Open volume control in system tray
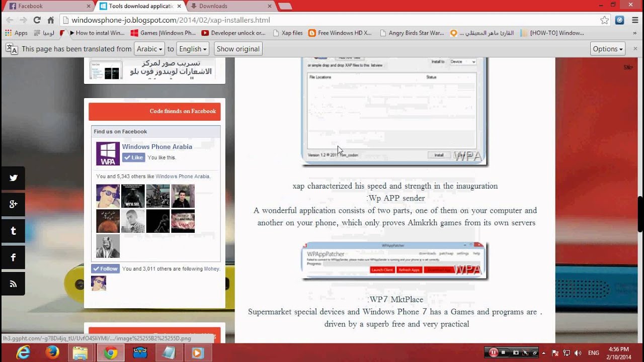The width and height of the screenshot is (644, 362). [578, 353]
